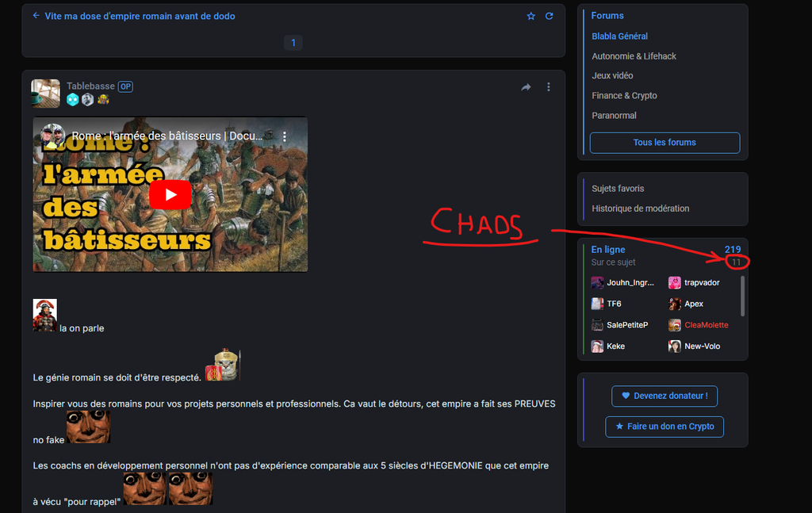
Task: Open three-dot menu on Tablebasse's post
Action: pyautogui.click(x=549, y=87)
